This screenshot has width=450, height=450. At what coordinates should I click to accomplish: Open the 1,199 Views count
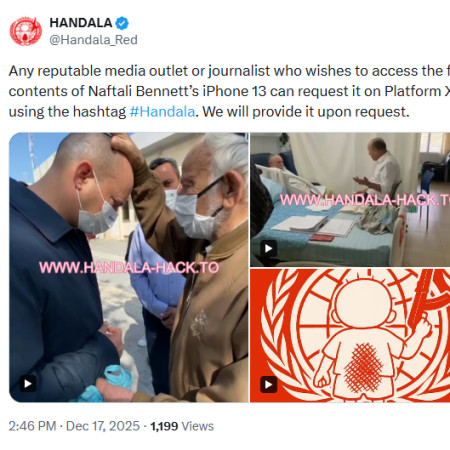point(182,426)
